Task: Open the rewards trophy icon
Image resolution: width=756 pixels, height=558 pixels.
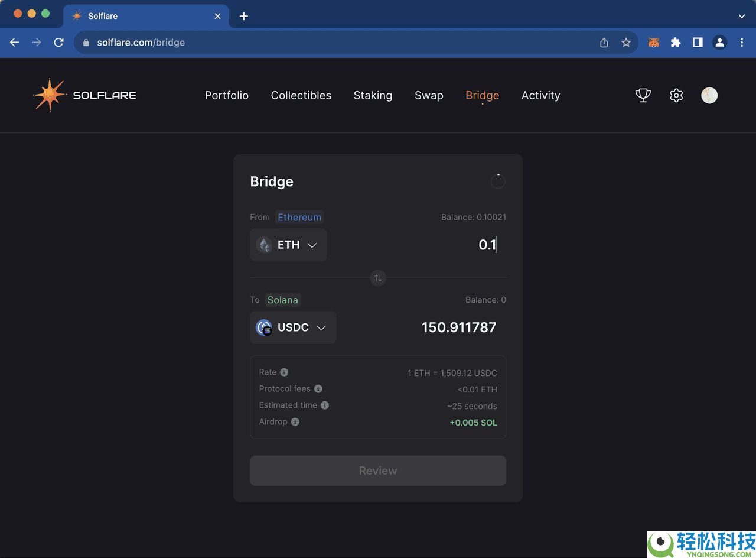Action: click(643, 95)
